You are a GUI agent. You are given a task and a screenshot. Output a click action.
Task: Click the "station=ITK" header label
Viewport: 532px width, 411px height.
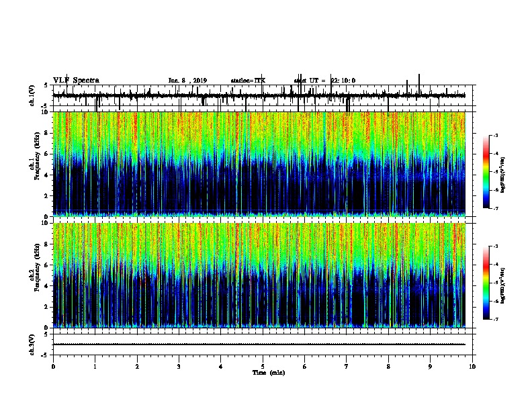pos(248,81)
